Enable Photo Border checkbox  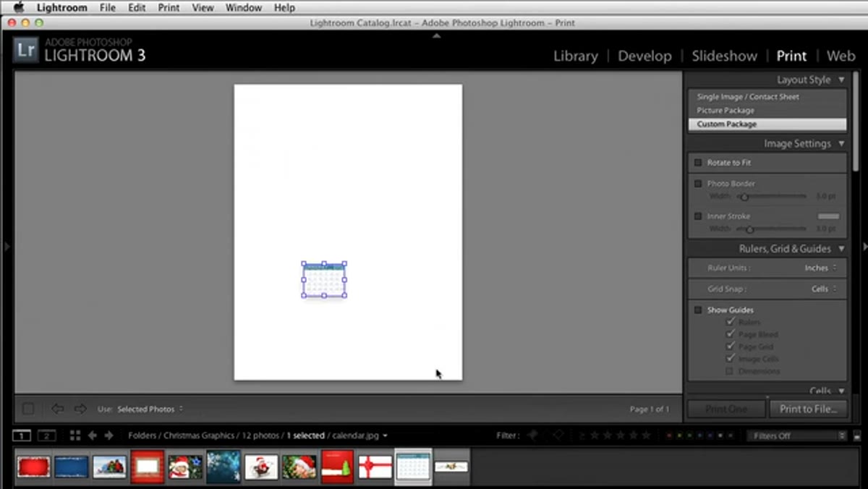click(x=698, y=184)
